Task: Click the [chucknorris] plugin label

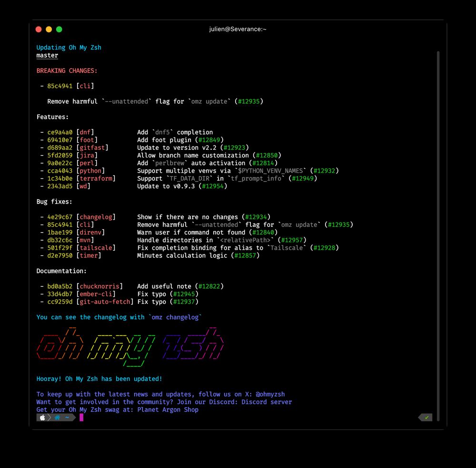Action: tap(99, 286)
